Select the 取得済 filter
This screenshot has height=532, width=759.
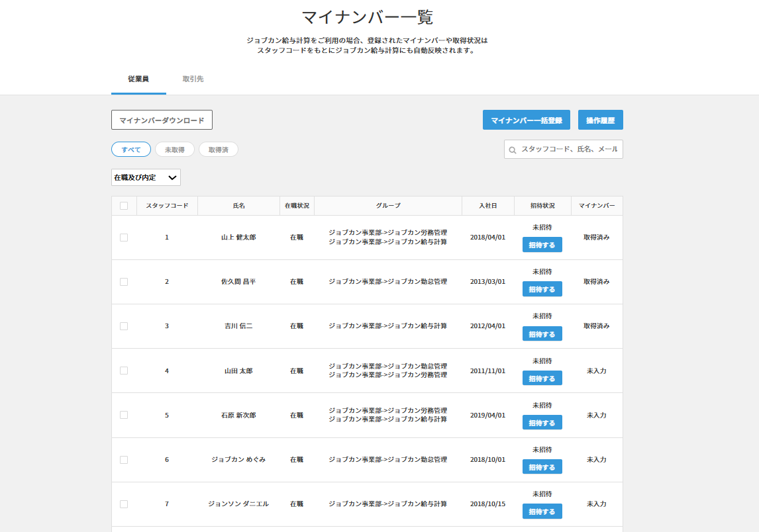(x=219, y=150)
